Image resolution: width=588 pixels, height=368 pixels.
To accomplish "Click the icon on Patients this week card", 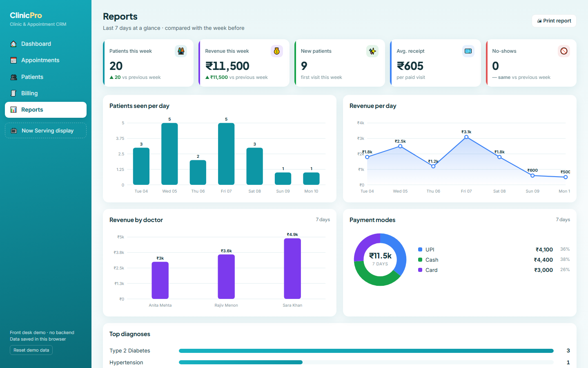I will (x=181, y=51).
